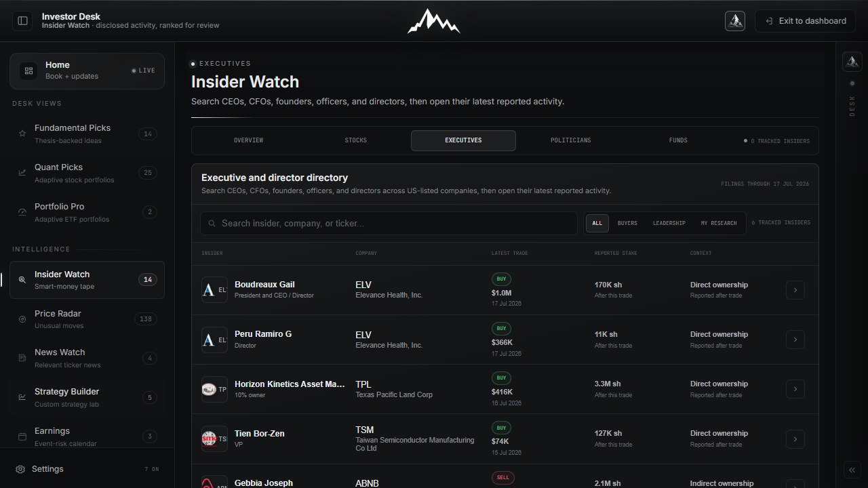868x488 pixels.
Task: Open the News Watch newspaper icon
Action: tap(22, 358)
